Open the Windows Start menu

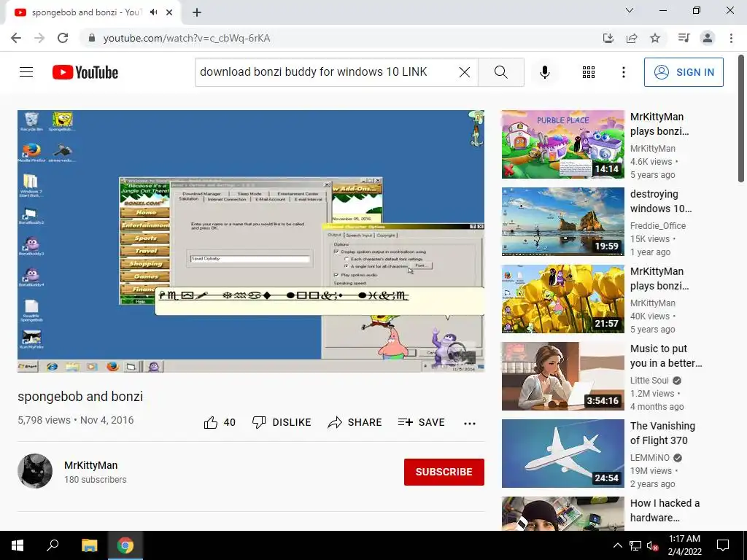[x=18, y=545]
